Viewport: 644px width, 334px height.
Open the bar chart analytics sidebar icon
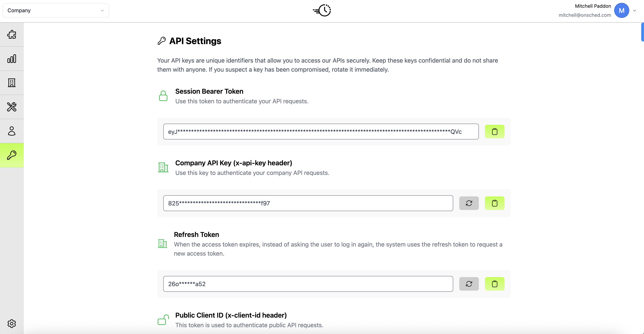point(12,59)
